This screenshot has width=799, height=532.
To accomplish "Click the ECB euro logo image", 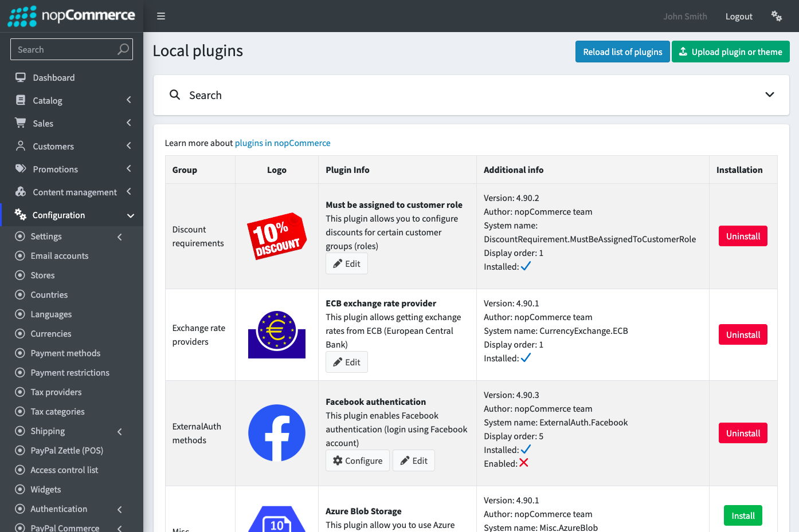I will 277,334.
